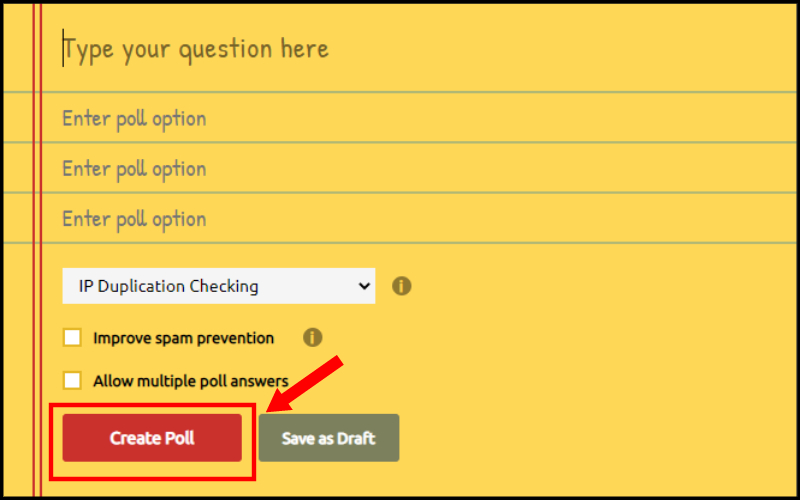Viewport: 800px width, 500px height.
Task: Open the IP Duplication Checking dropdown
Action: click(x=219, y=286)
